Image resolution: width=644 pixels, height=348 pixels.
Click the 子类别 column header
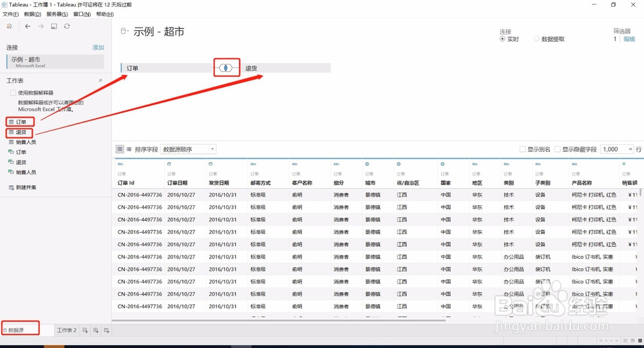[542, 183]
